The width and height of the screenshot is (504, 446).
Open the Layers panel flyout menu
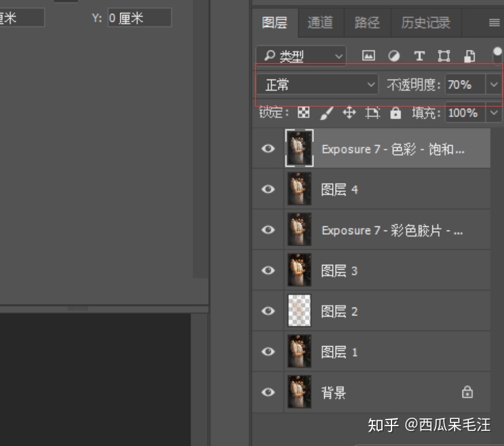point(494,23)
